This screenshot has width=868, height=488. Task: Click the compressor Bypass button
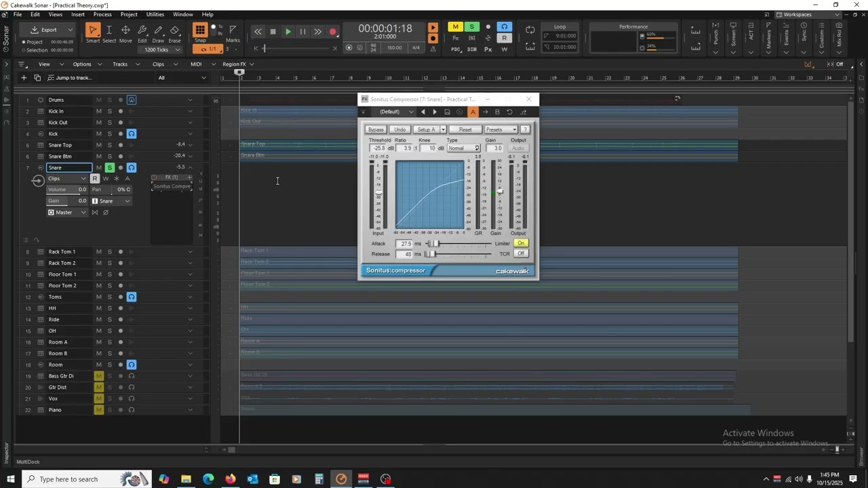tap(376, 129)
